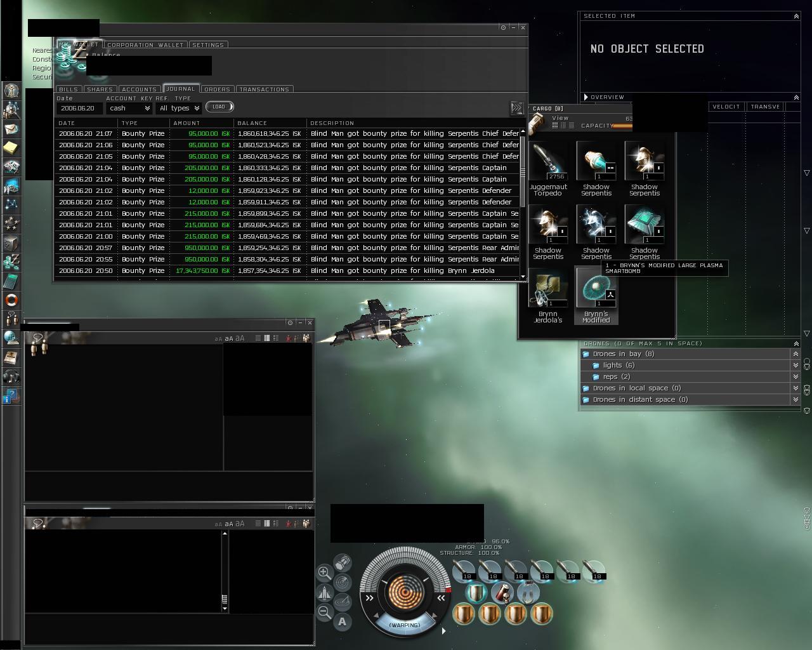Click the speed increase arrows on HUD
The height and width of the screenshot is (650, 812).
(442, 597)
